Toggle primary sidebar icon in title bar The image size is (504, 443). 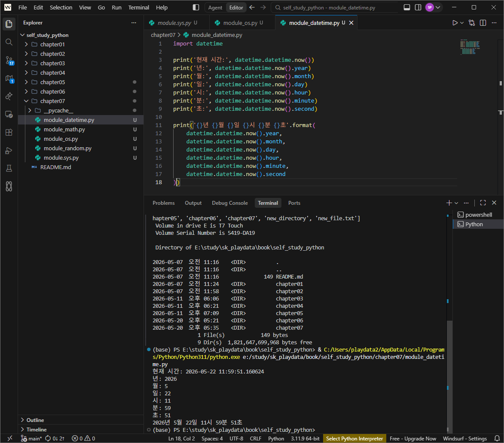196,7
